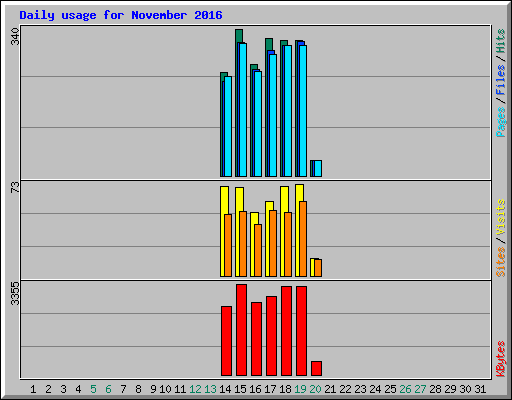Viewport: 512px width, 400px height.
Task: Click day 1 on the x-axis
Action: click(x=33, y=389)
